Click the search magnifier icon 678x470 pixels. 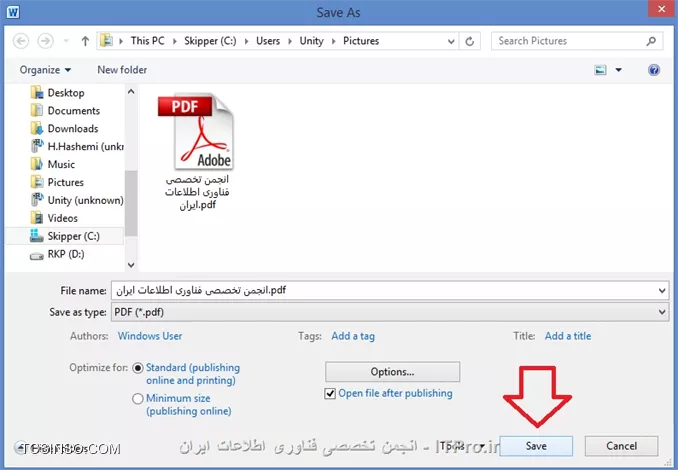[651, 41]
